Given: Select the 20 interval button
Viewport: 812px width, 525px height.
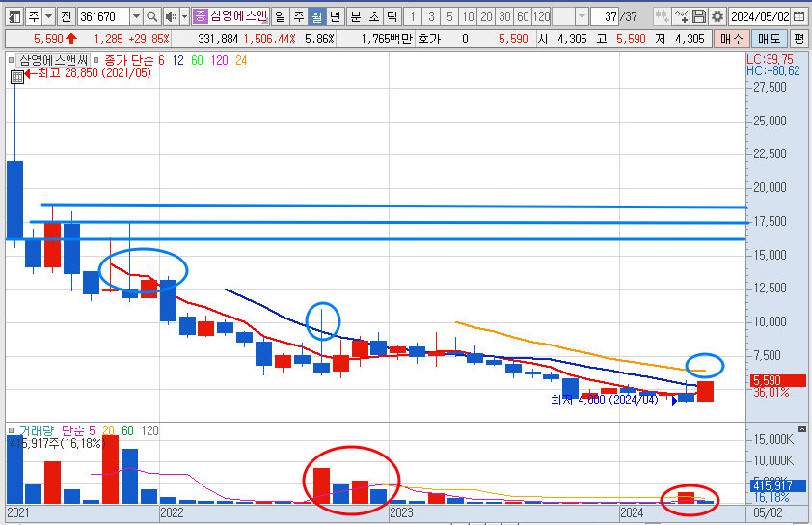Looking at the screenshot, I should point(486,17).
